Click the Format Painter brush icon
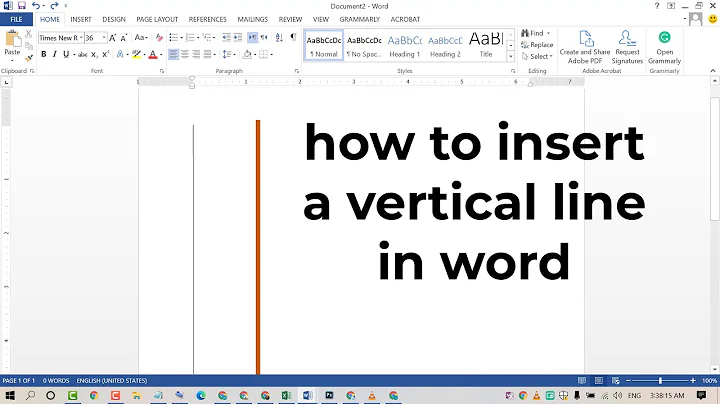The image size is (720, 404). tap(28, 58)
